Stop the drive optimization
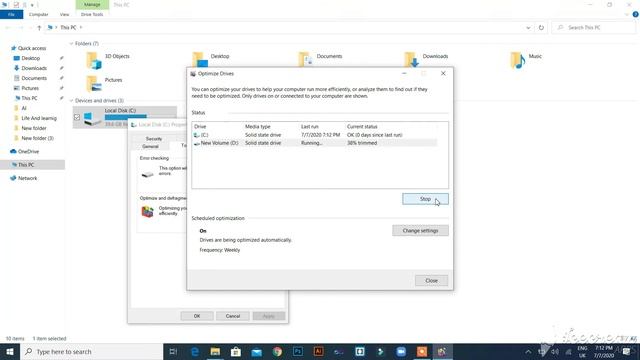 point(425,199)
